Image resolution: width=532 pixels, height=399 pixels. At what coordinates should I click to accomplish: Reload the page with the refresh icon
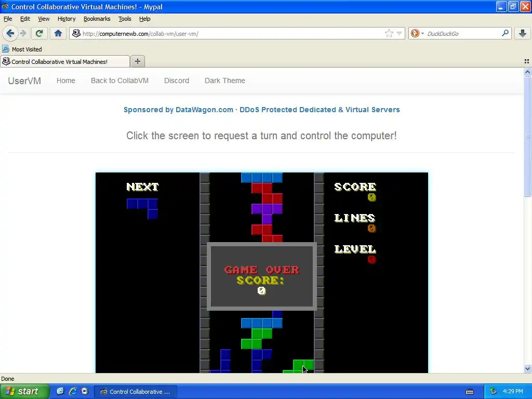pos(39,33)
